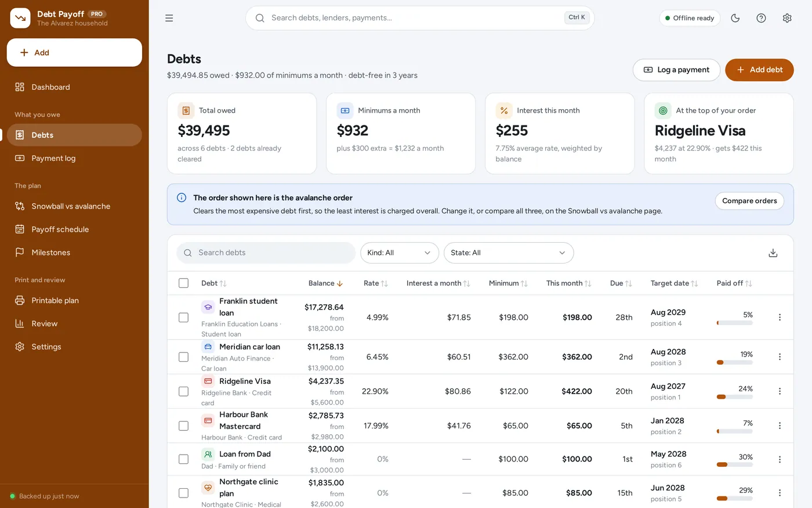This screenshot has height=508, width=812.
Task: Go to the Payment log page
Action: coord(74,158)
